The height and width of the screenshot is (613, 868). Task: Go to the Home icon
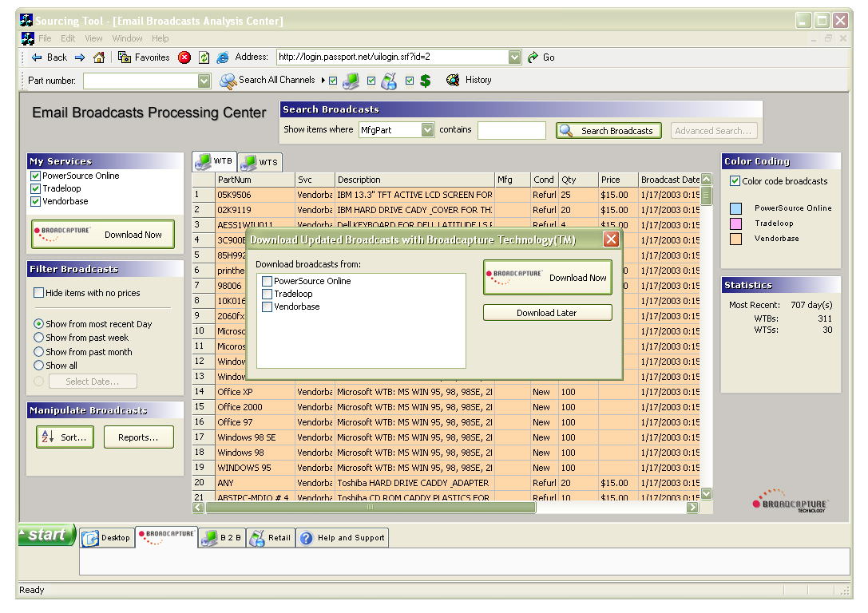pos(99,57)
